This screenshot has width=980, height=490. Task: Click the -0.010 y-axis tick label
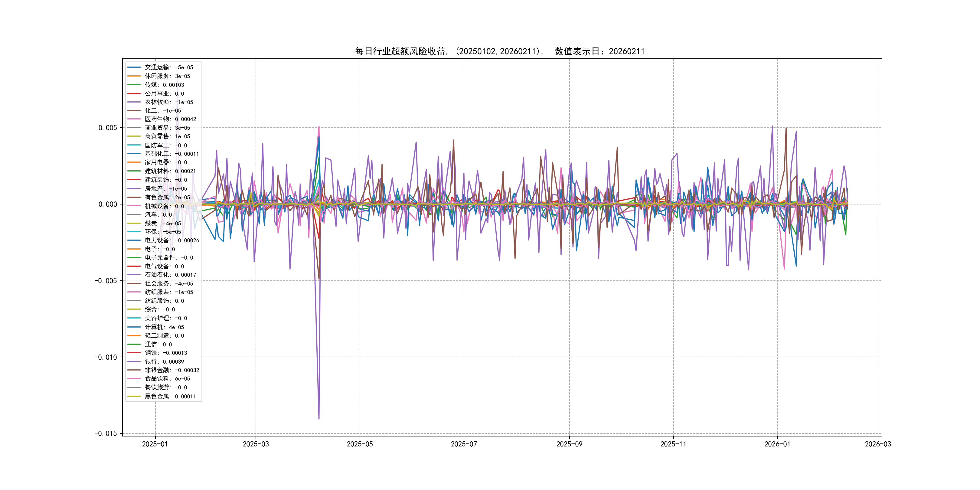(105, 357)
